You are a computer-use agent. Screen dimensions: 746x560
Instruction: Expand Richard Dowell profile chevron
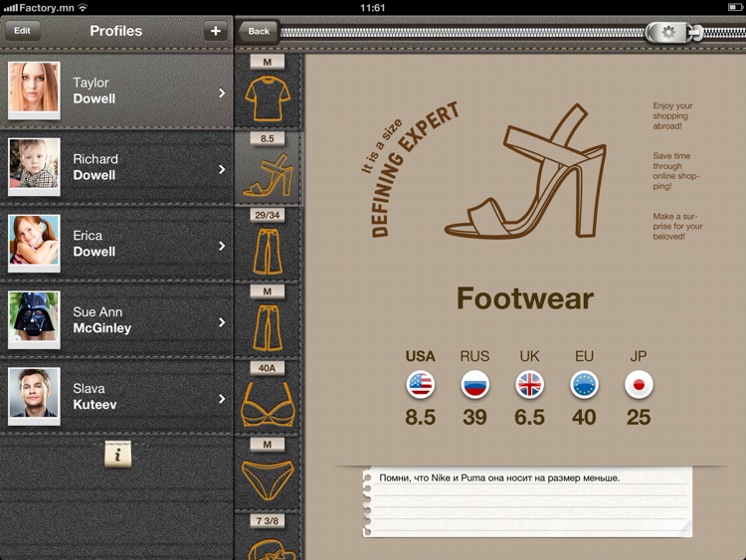222,169
